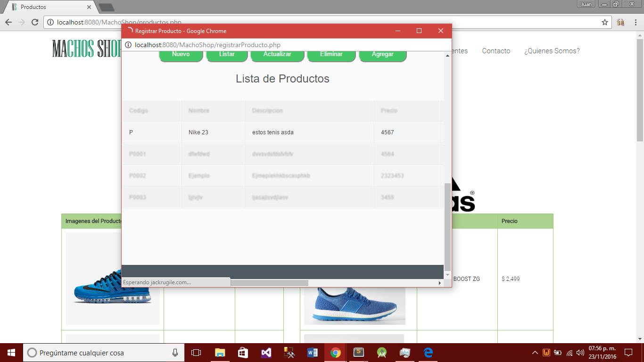
Task: Click the blue Nike shoe image
Action: tap(113, 279)
